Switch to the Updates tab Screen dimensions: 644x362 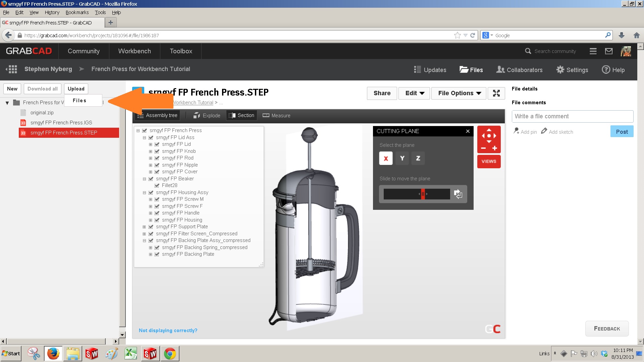(430, 70)
